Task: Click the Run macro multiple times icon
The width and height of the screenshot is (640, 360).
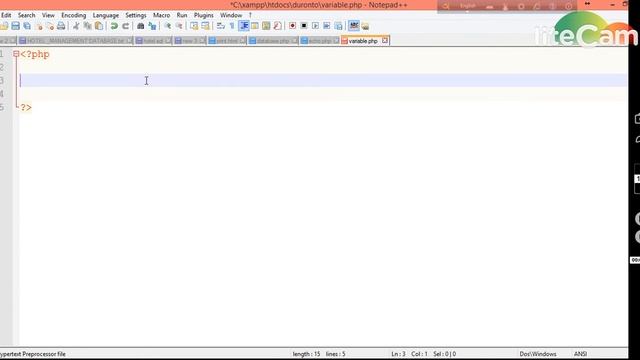Action: [327, 26]
